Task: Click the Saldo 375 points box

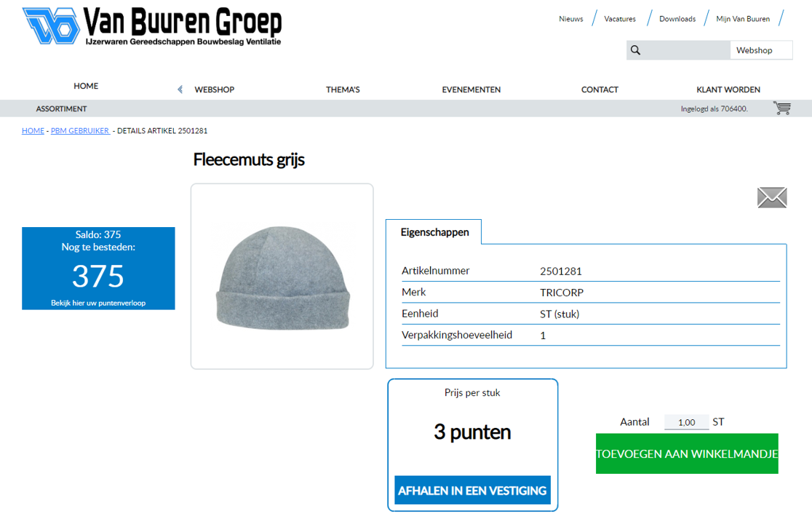Action: point(98,269)
